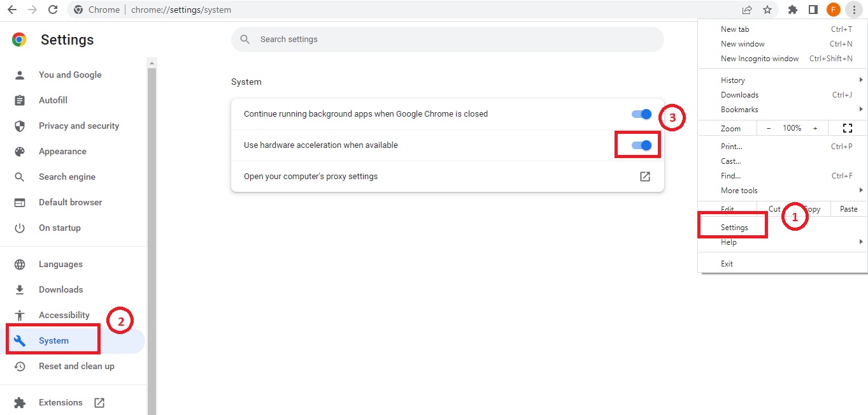Click the Chrome logo beside Settings title
The image size is (868, 415).
click(x=19, y=40)
